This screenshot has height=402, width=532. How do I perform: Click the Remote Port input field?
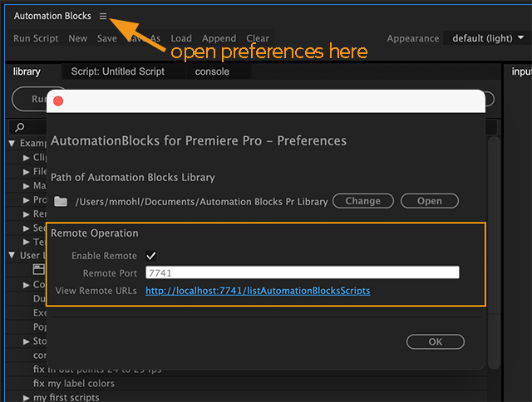coord(303,272)
